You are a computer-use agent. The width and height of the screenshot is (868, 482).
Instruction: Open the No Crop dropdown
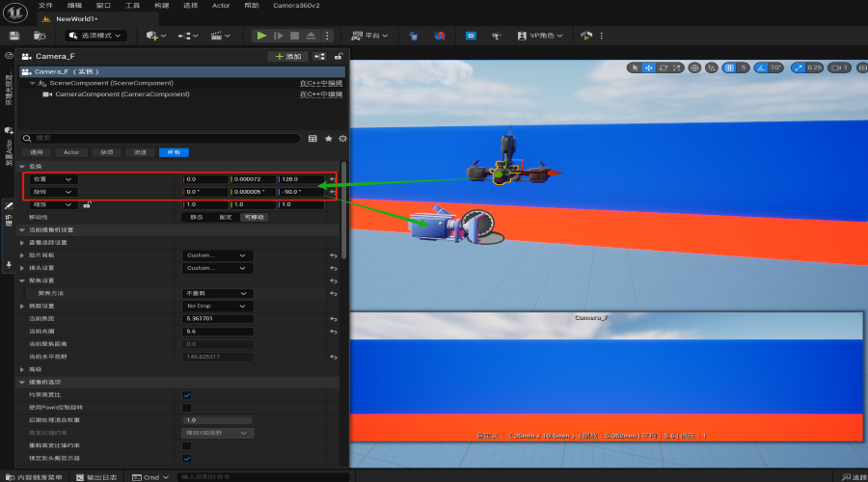click(x=217, y=306)
